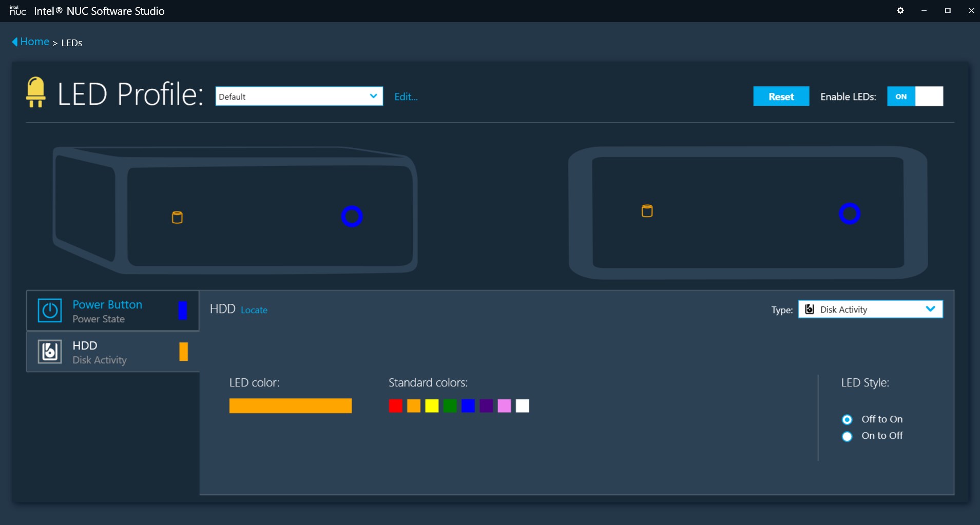Viewport: 980px width, 525px height.
Task: Click blue indicator beside Power Button
Action: coord(183,310)
